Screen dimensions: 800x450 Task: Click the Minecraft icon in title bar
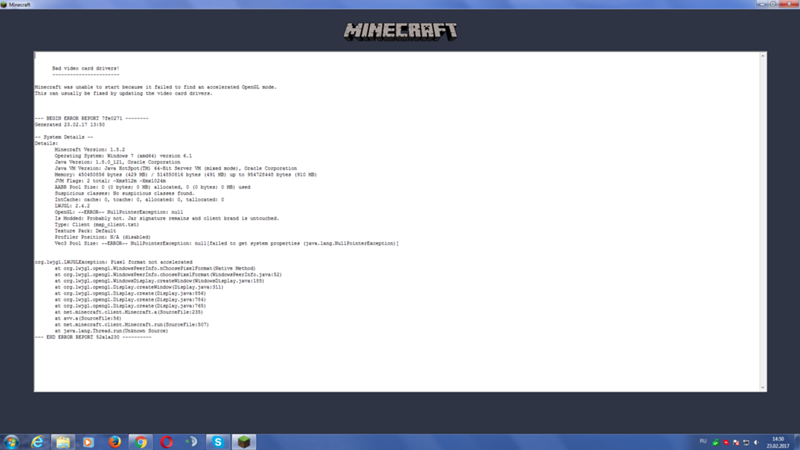tap(4, 5)
